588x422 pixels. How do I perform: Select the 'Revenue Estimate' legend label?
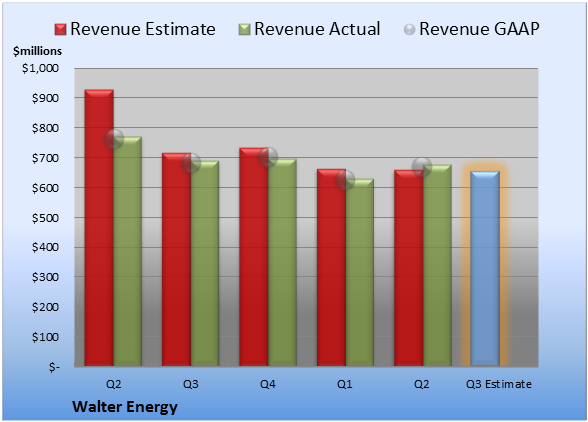pos(143,29)
